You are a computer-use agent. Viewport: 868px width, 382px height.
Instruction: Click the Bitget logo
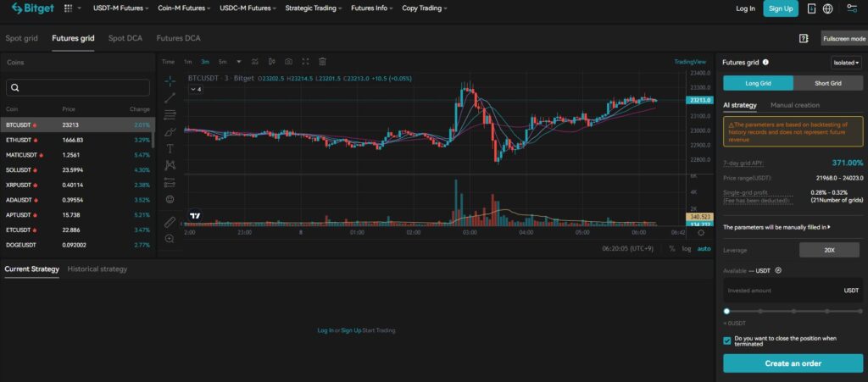click(x=32, y=8)
